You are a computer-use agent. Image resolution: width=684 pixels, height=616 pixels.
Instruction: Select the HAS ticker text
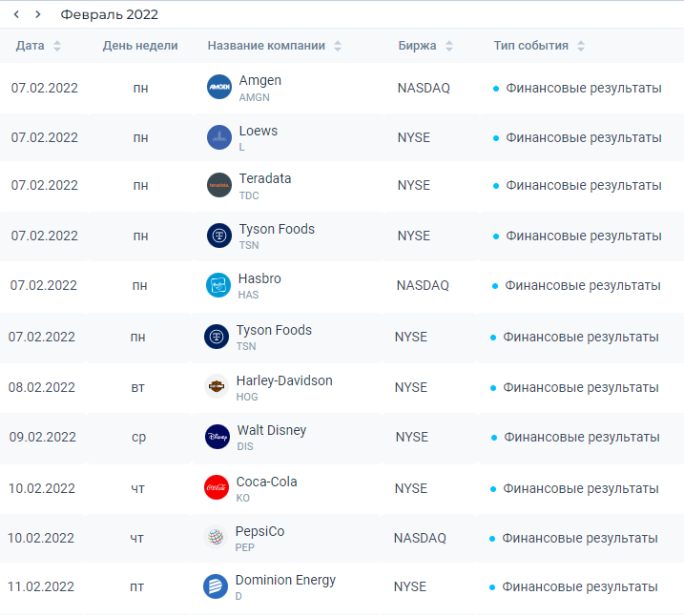click(248, 296)
